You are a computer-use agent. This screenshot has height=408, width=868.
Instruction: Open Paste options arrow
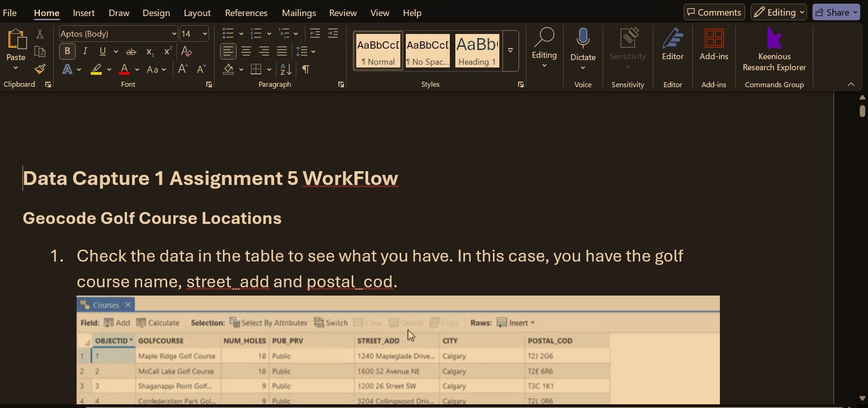pyautogui.click(x=16, y=68)
